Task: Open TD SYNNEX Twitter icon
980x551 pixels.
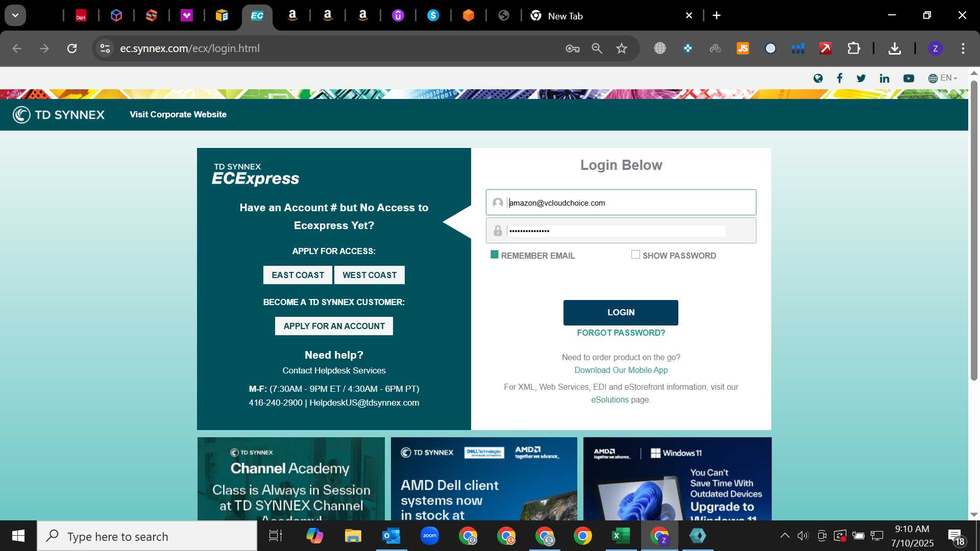Action: (x=861, y=78)
